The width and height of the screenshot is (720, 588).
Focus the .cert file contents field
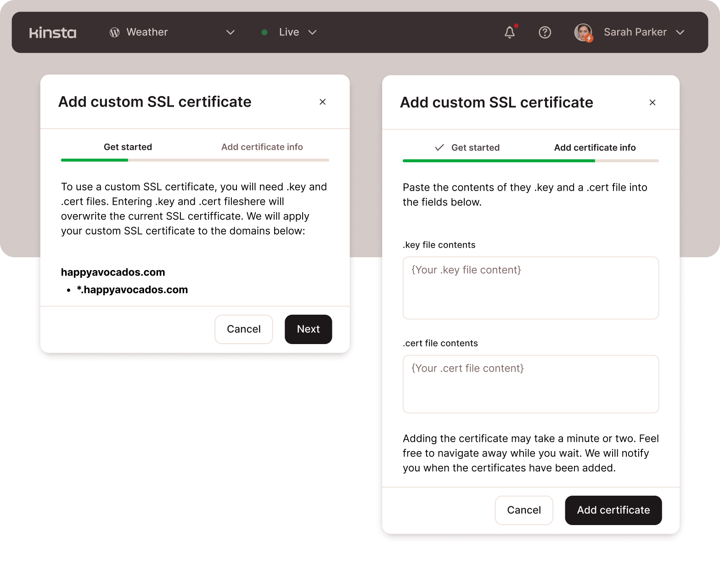pyautogui.click(x=530, y=384)
